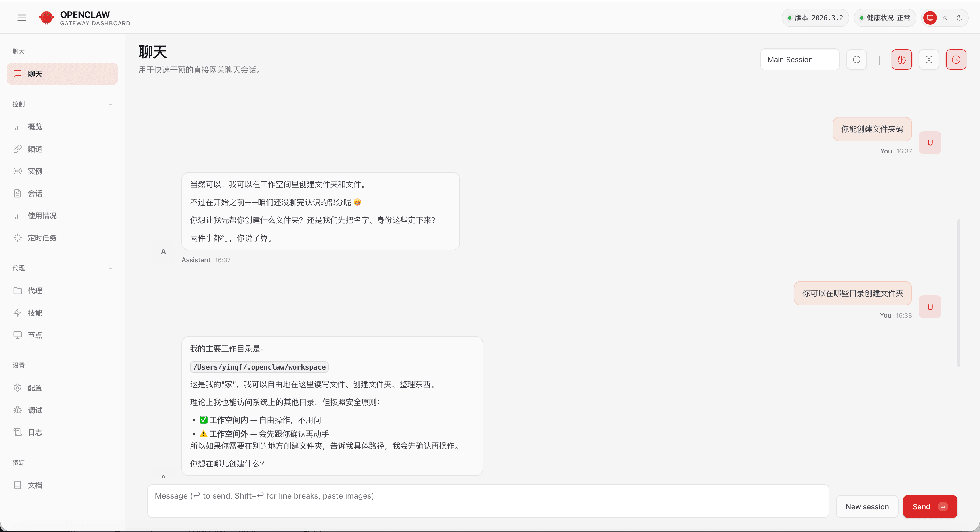Select system theme with monitor icon
The height and width of the screenshot is (532, 980).
930,18
